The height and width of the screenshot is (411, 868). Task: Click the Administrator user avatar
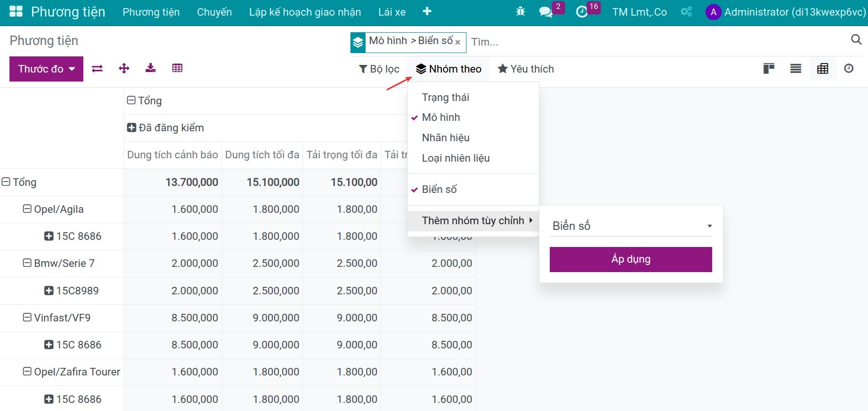(x=713, y=12)
